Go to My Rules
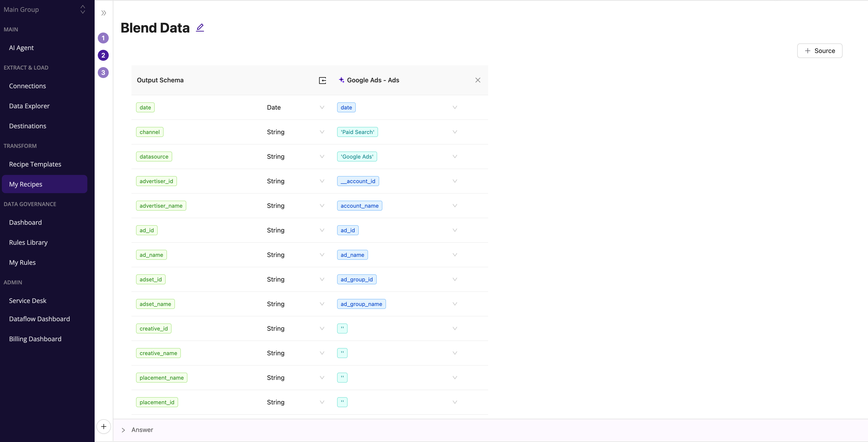868x442 pixels. (x=22, y=263)
